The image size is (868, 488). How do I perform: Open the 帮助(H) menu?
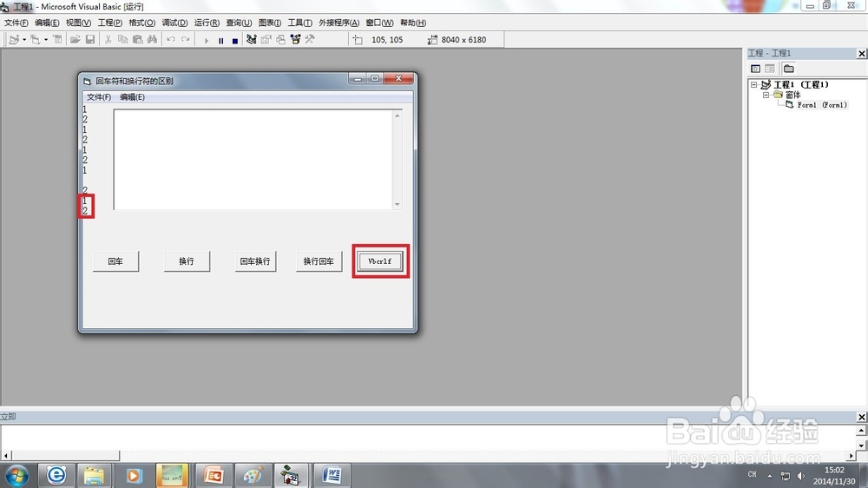coord(413,23)
